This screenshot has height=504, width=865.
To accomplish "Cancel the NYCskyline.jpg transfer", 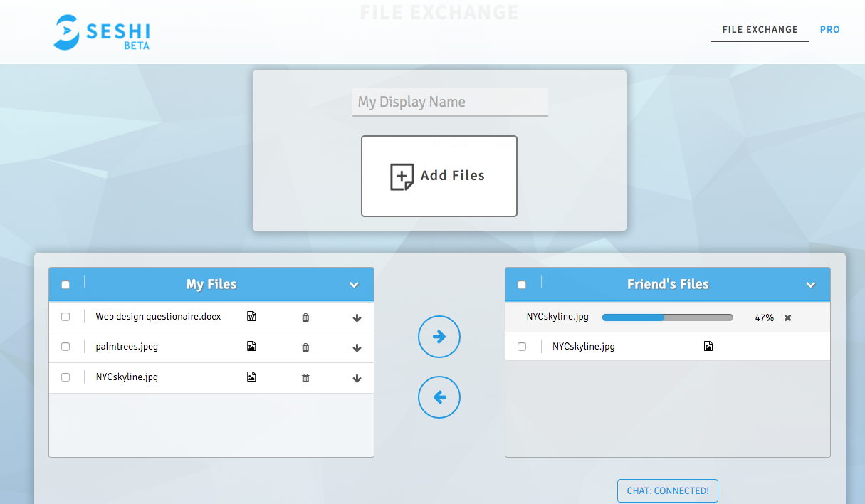I will coord(787,317).
